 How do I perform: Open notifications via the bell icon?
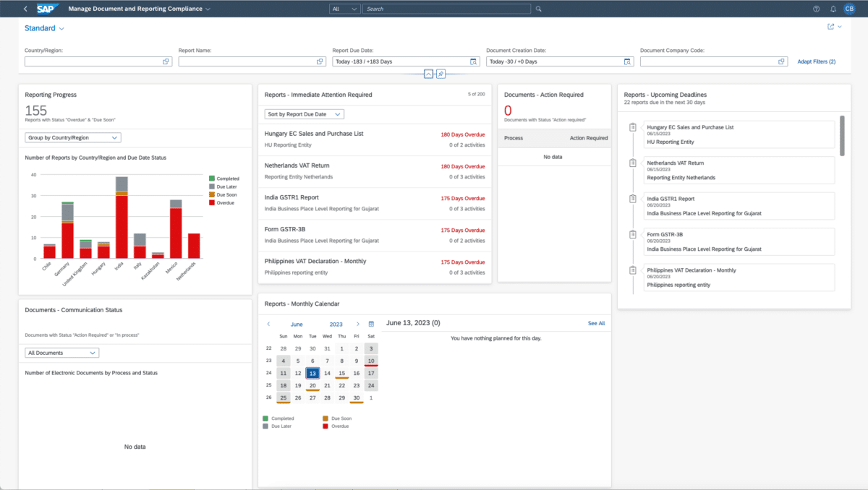coord(833,9)
